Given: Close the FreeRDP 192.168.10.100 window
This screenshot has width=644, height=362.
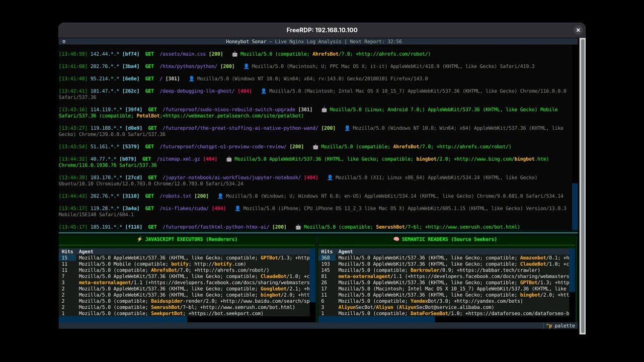Looking at the screenshot, I should coord(578,30).
